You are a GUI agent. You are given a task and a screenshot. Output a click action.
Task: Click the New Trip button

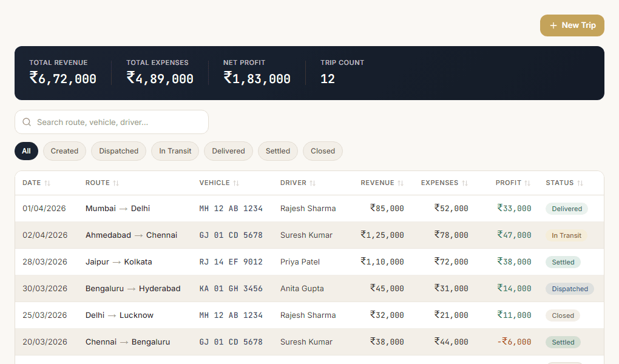tap(572, 25)
